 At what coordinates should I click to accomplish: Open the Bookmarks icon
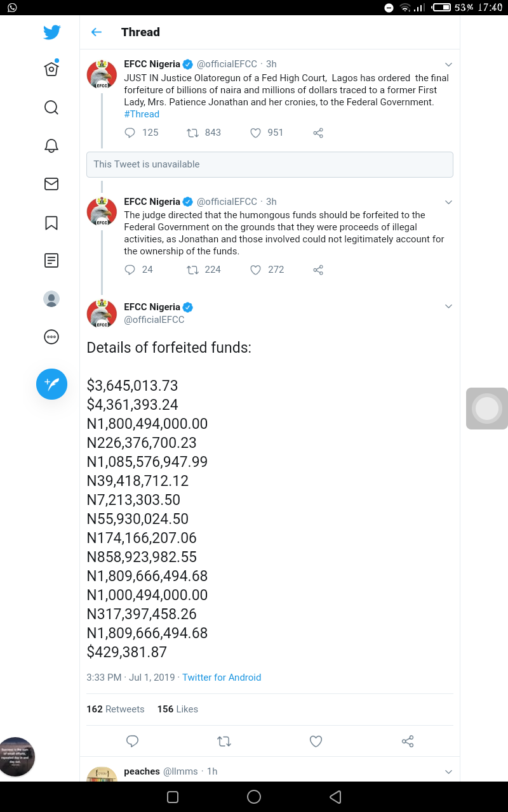(51, 223)
